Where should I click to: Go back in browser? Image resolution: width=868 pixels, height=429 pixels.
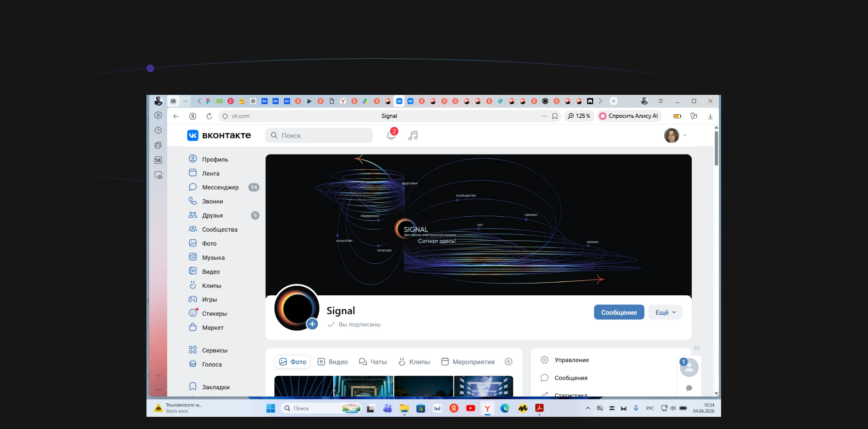tap(176, 116)
